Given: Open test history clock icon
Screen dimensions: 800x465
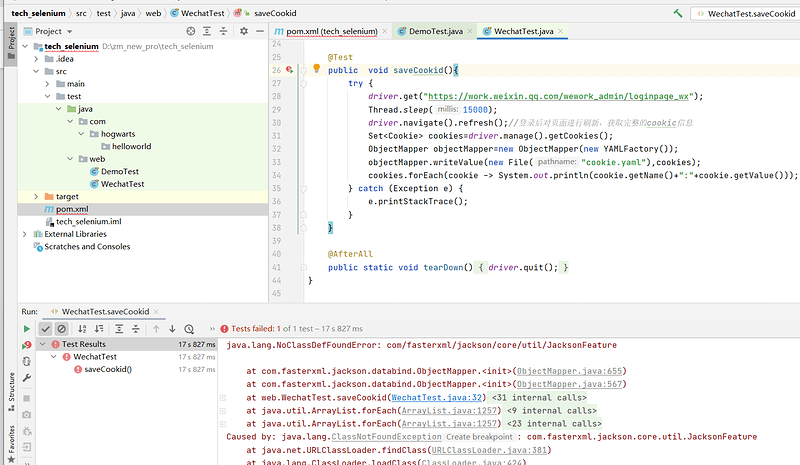Looking at the screenshot, I should pos(189,329).
